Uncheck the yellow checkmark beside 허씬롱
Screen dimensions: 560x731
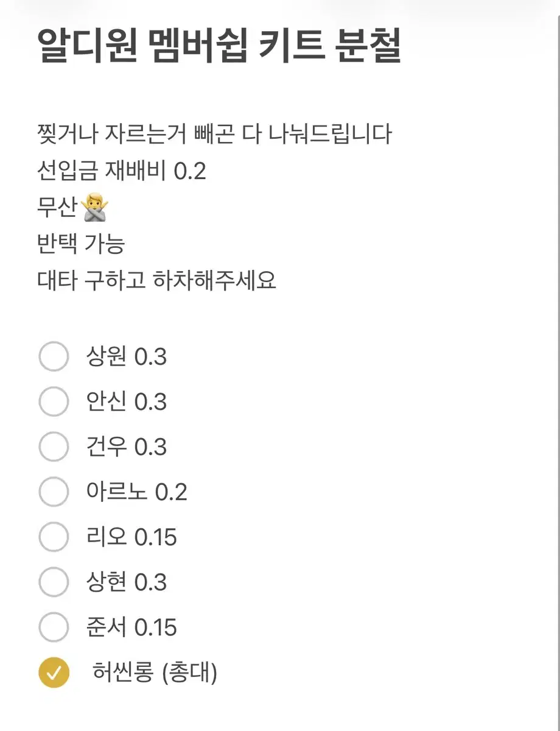click(54, 673)
